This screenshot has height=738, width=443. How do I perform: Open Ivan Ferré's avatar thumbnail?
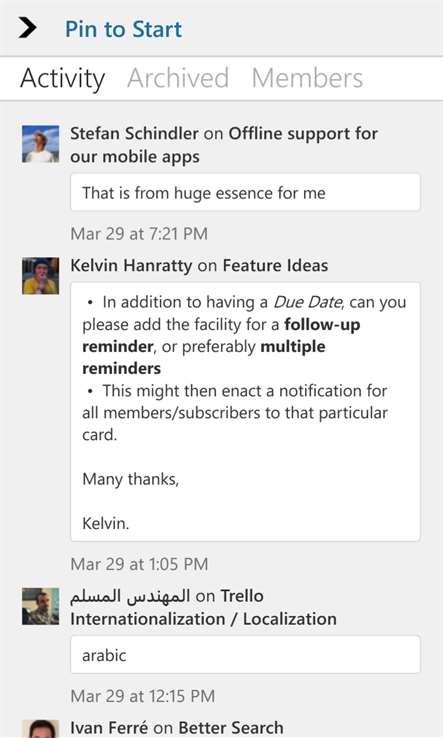click(40, 729)
